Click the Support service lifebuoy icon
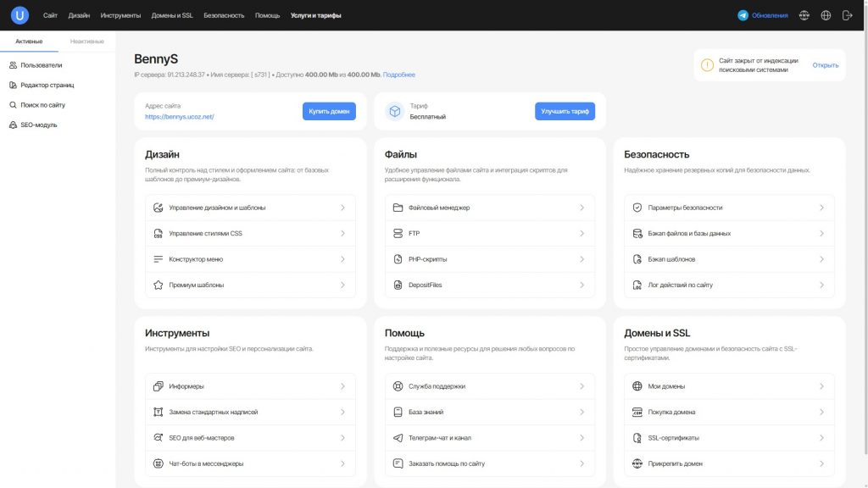 coord(398,386)
